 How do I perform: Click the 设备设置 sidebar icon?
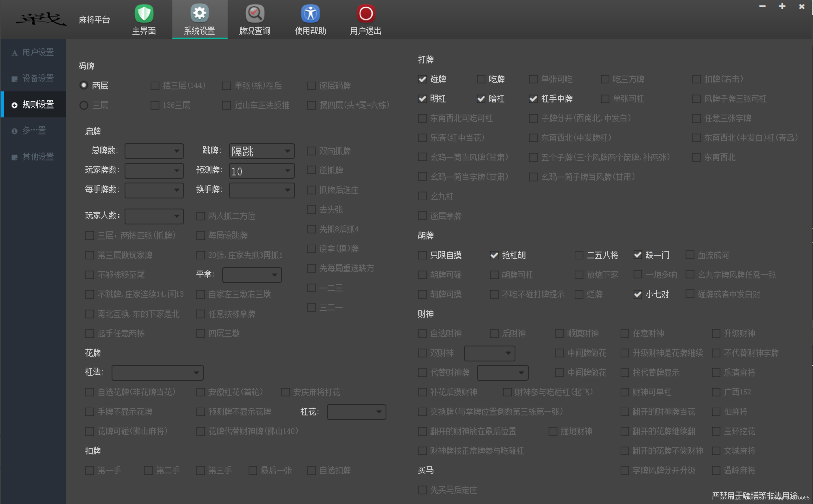tap(14, 79)
